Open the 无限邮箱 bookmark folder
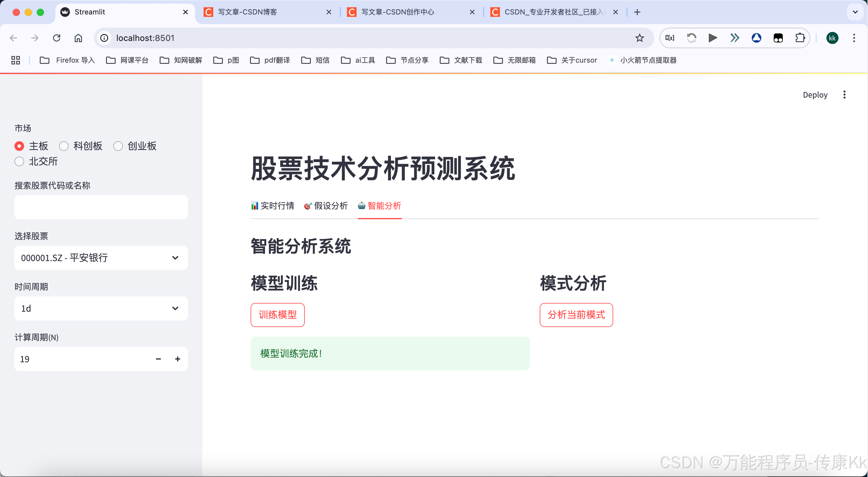Viewport: 868px width, 477px height. (x=514, y=60)
